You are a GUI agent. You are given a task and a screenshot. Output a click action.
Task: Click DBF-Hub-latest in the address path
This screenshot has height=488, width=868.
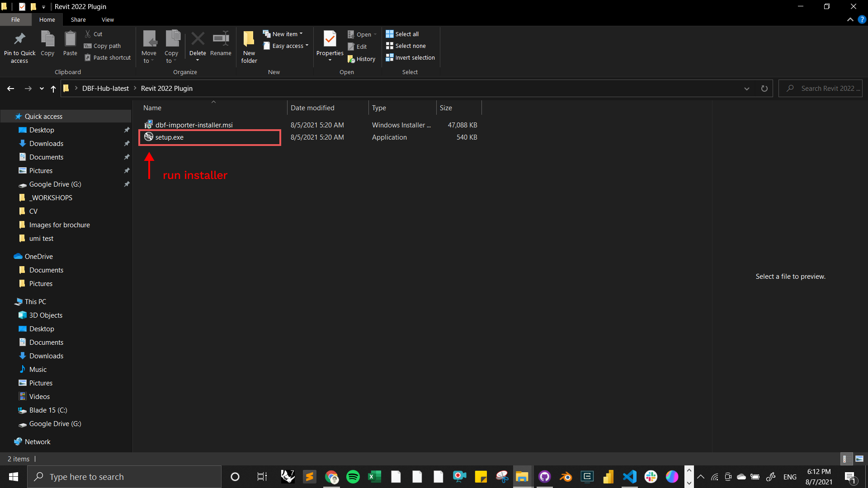point(105,89)
